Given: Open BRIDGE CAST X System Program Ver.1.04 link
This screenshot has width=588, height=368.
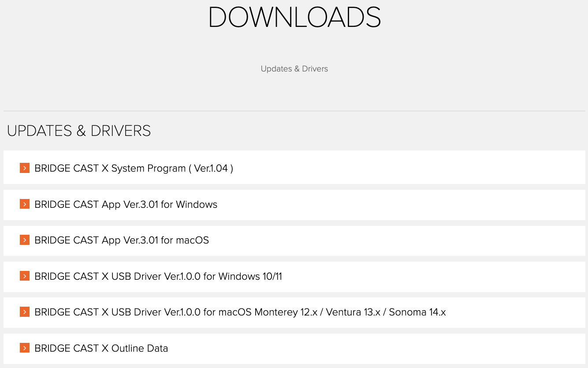Looking at the screenshot, I should (x=134, y=168).
